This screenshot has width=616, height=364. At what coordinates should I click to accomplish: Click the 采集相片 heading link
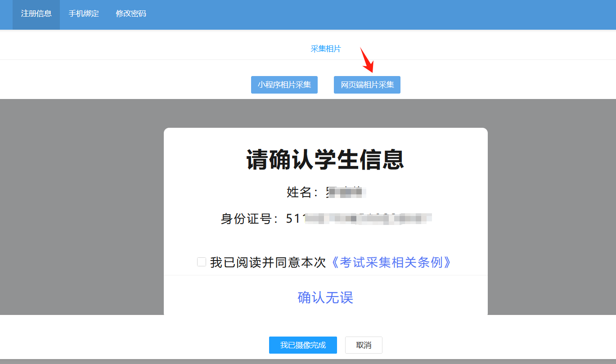(x=326, y=49)
